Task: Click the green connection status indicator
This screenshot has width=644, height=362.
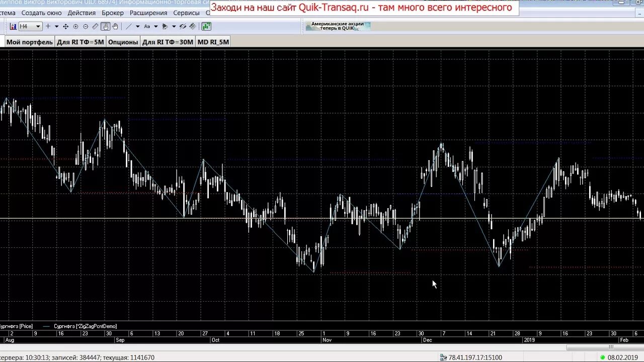Action: pos(603,357)
